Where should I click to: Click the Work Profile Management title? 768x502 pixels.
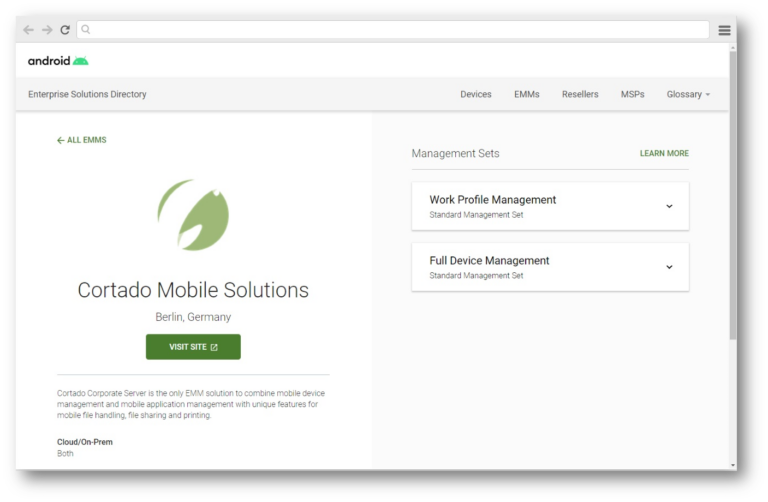[492, 200]
